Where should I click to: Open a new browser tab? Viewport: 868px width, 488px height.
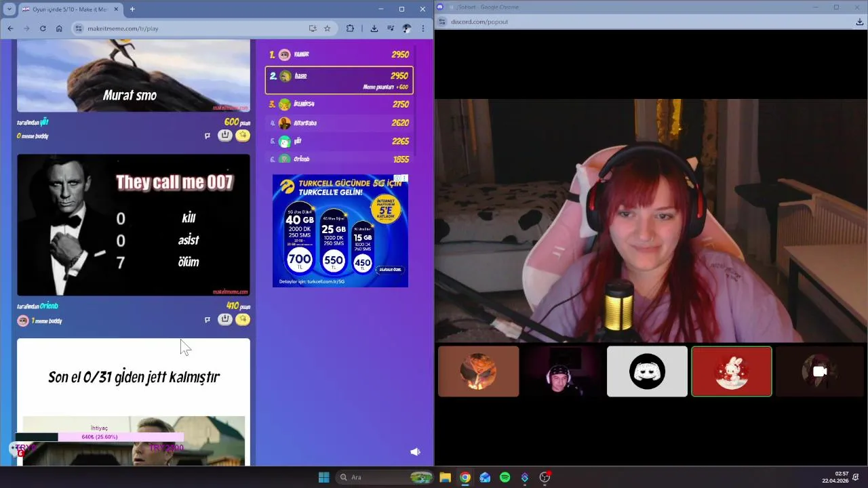tap(132, 9)
